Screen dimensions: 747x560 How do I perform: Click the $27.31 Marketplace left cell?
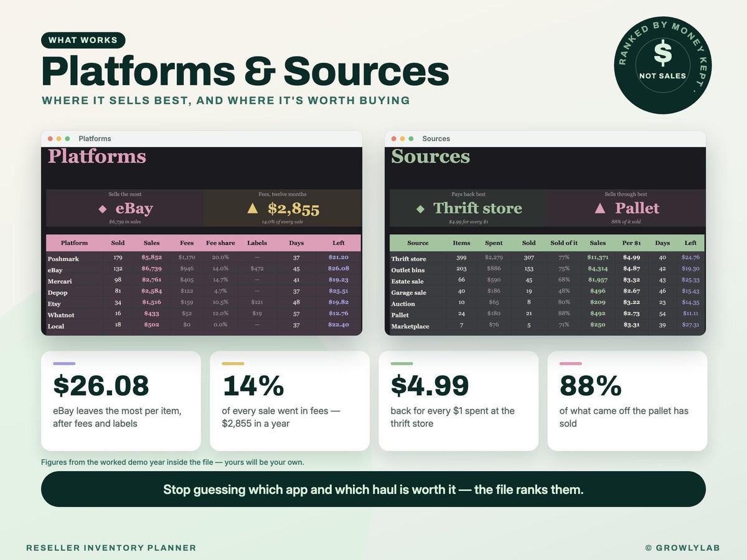(x=690, y=324)
